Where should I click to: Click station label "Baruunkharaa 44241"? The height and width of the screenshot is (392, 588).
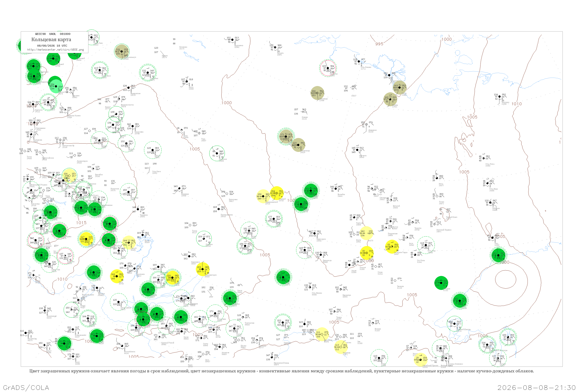130,352
